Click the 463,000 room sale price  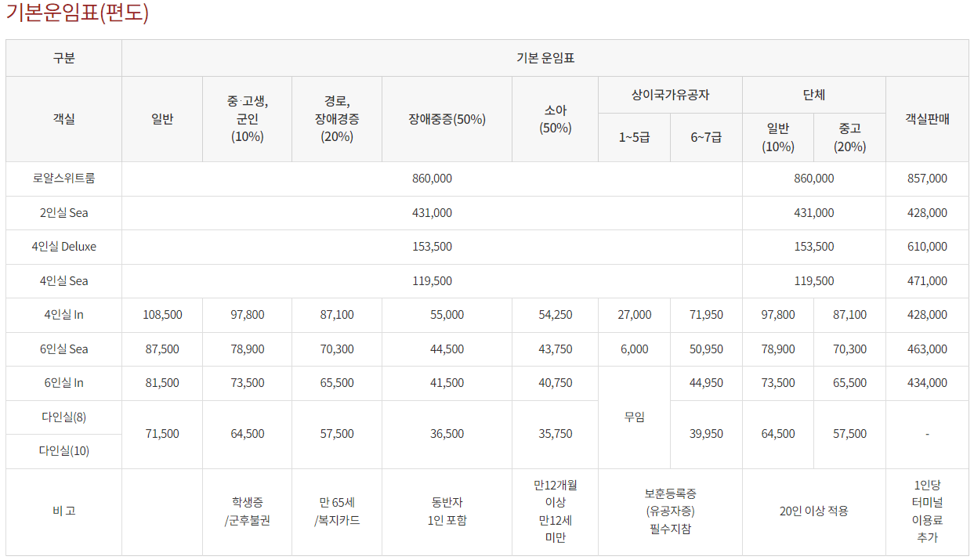point(927,349)
